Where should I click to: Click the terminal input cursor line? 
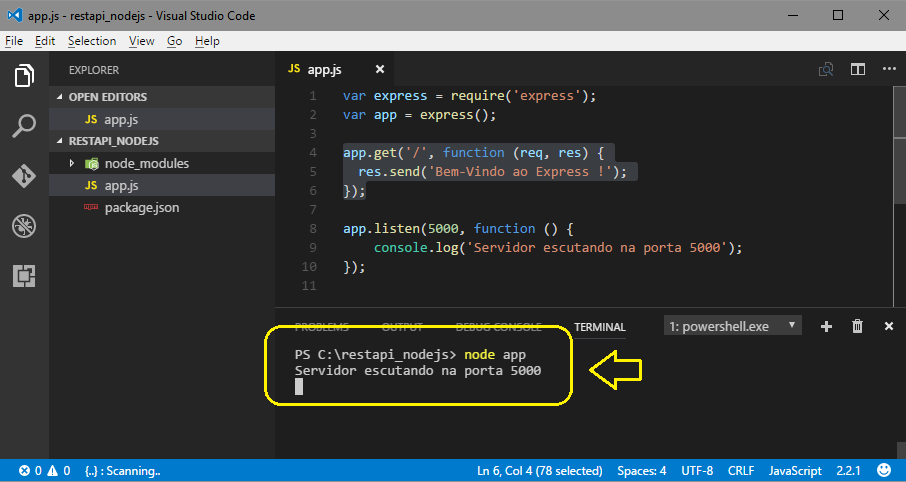coord(299,387)
